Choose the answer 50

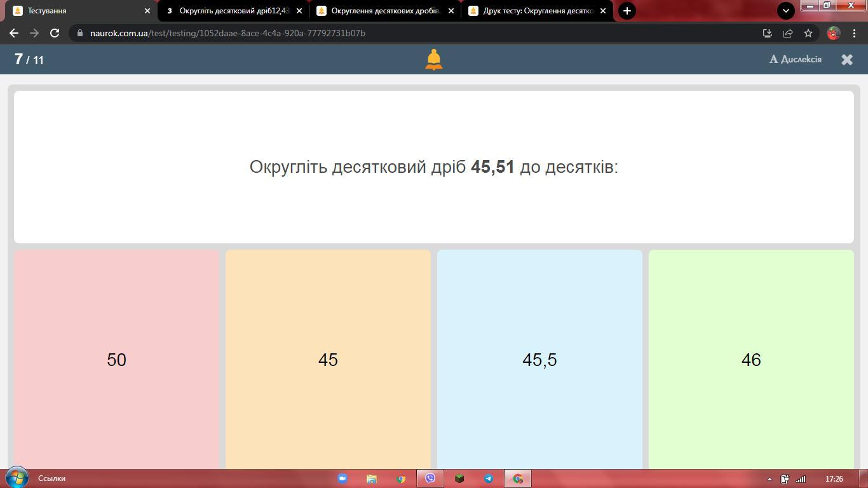coord(116,360)
